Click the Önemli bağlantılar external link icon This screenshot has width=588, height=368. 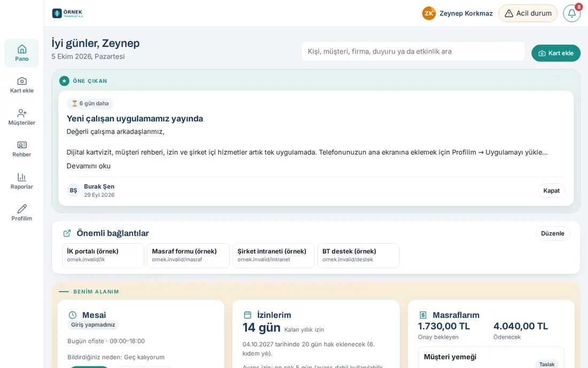[67, 233]
